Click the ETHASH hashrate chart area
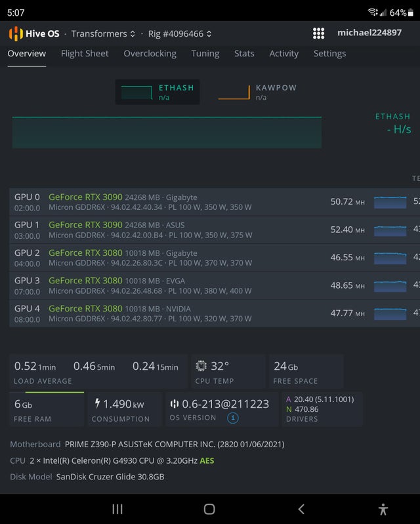This screenshot has height=524, width=420. [167, 132]
